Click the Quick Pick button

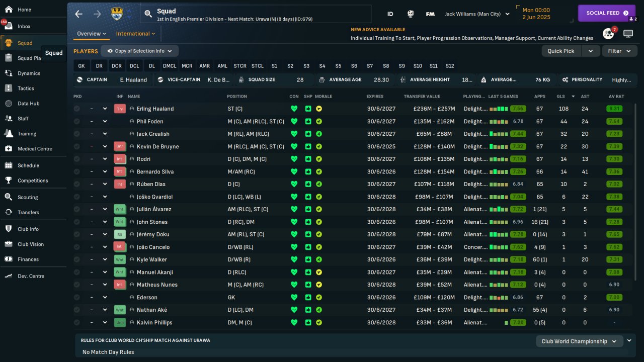[561, 51]
